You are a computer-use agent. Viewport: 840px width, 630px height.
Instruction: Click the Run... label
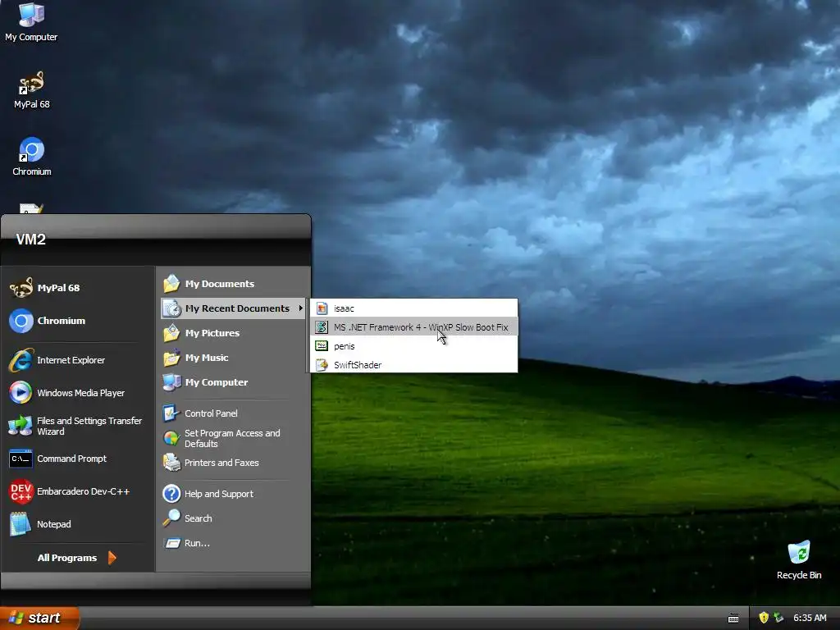(197, 543)
